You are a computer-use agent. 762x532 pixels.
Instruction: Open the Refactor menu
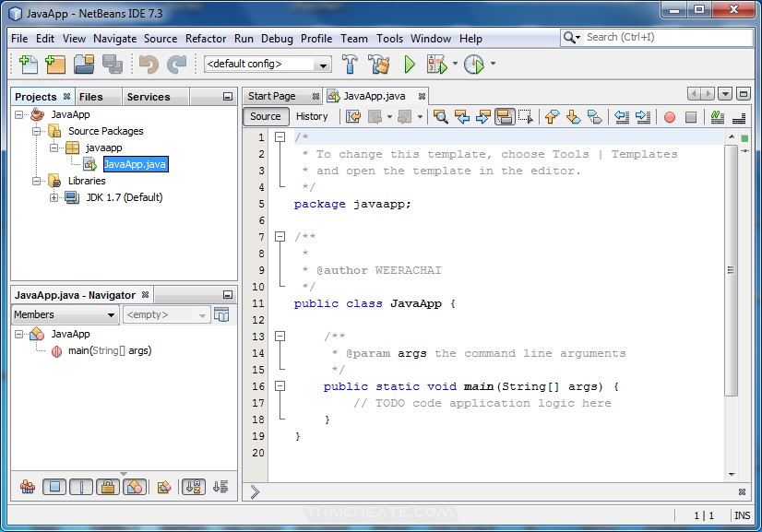tap(205, 39)
